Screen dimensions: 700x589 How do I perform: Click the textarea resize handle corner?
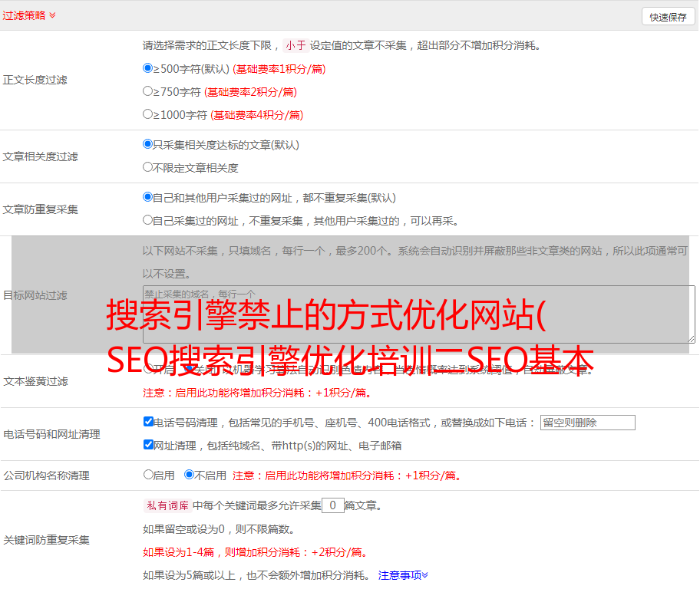691,339
